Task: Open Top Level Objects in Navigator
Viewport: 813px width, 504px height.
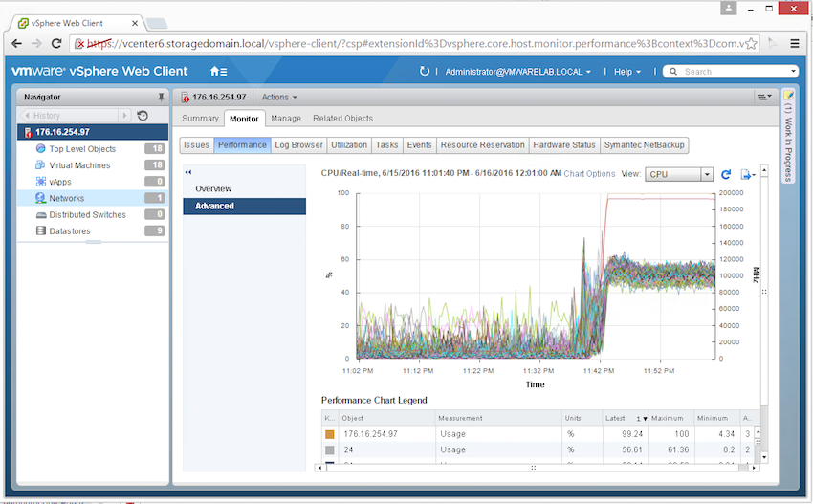Action: pyautogui.click(x=92, y=149)
